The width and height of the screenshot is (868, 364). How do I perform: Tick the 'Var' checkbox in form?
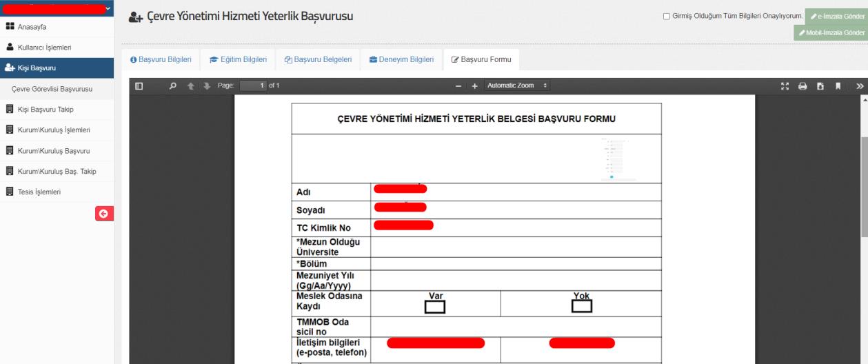click(x=435, y=306)
